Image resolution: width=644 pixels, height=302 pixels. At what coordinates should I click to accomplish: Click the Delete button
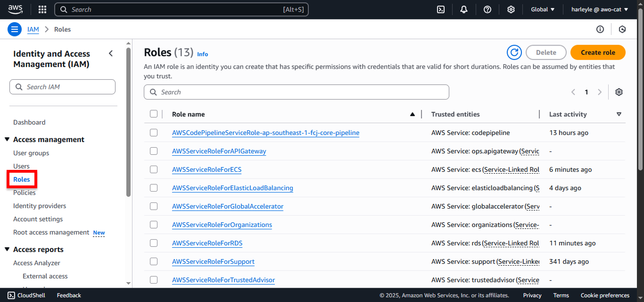tap(546, 52)
